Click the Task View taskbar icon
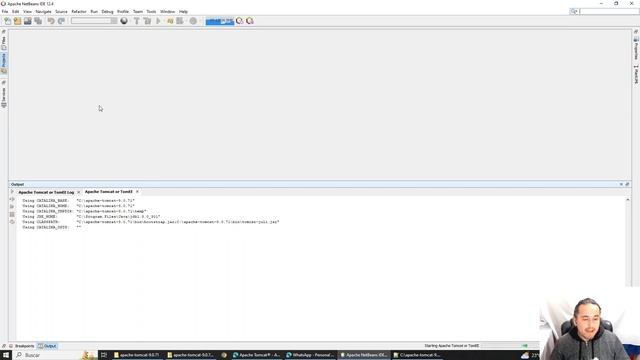Screen dimensions: 640x360 [x=104, y=355]
